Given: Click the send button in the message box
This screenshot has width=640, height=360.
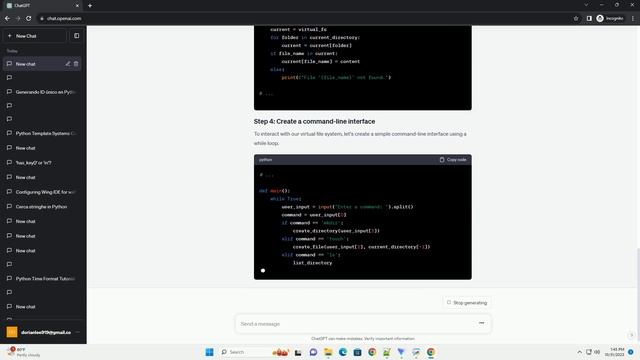Looking at the screenshot, I should coord(481,323).
